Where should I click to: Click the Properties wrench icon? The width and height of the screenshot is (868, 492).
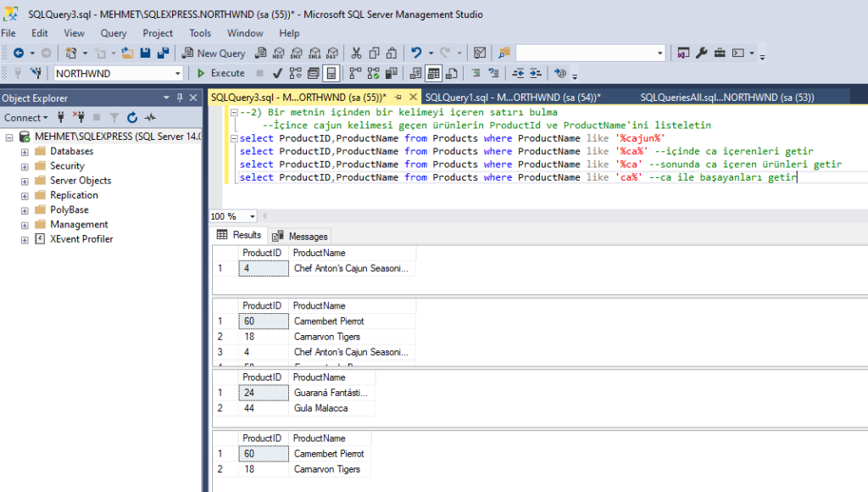701,53
